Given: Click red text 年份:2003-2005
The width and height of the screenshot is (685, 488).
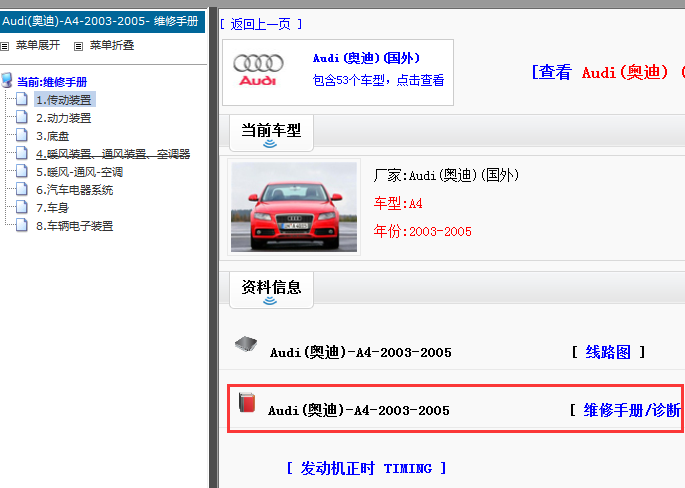Looking at the screenshot, I should [422, 231].
